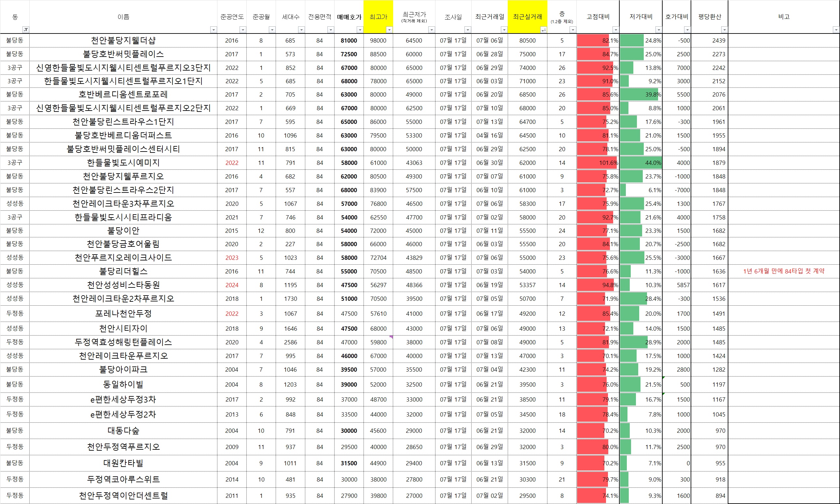Open the active filter button on 동 column
Screen dimensions: 840x504
coord(26,30)
